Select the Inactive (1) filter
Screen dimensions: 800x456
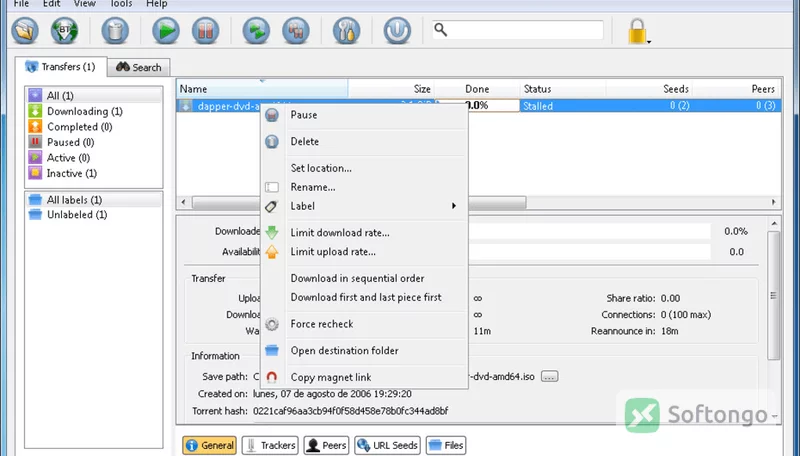click(94, 173)
